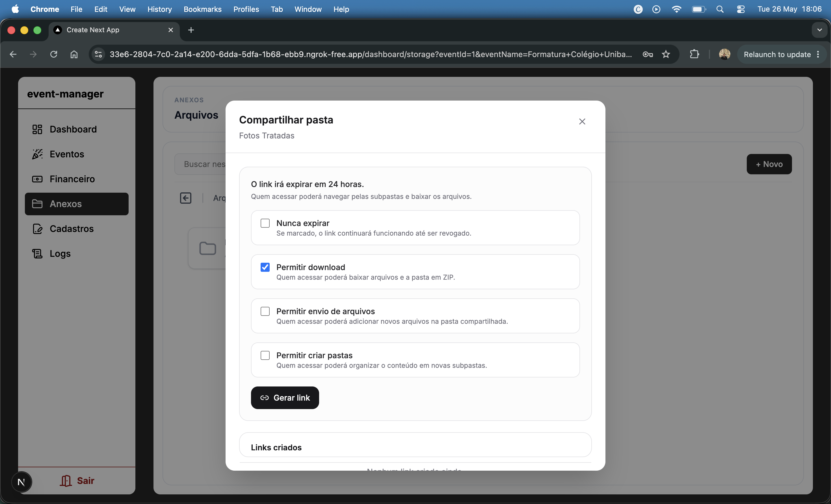Open Spotlight search icon
The width and height of the screenshot is (831, 504).
click(720, 9)
